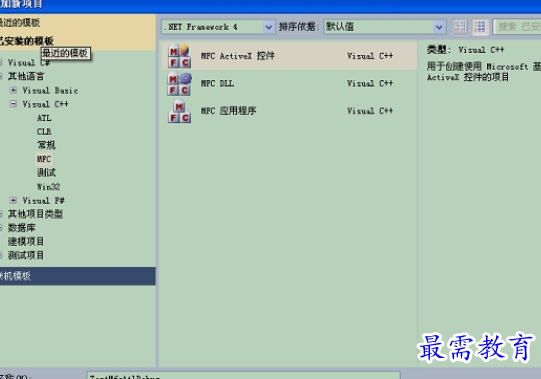Screen dimensions: 541x379
Task: Click the template search box
Action: click(x=517, y=27)
